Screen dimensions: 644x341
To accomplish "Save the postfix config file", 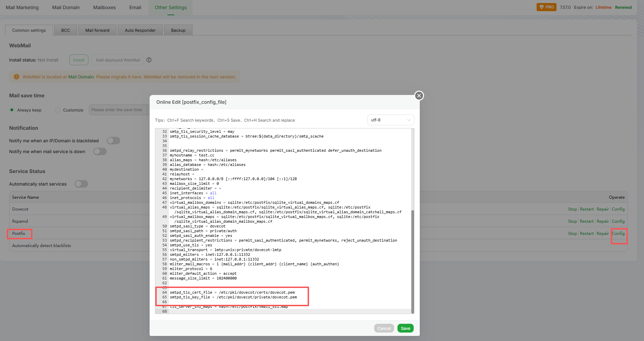I will [x=406, y=328].
